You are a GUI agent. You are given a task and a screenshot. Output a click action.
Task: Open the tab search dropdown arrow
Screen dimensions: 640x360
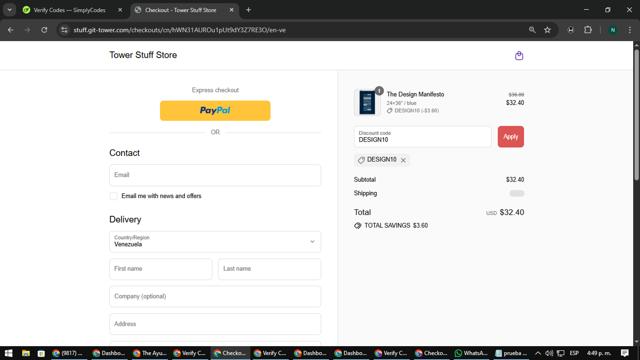point(9,10)
